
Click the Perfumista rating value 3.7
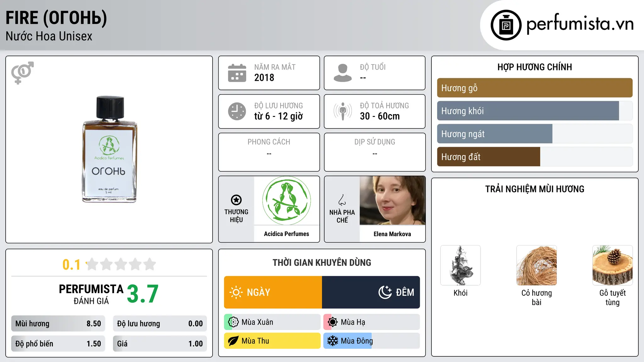point(143,294)
